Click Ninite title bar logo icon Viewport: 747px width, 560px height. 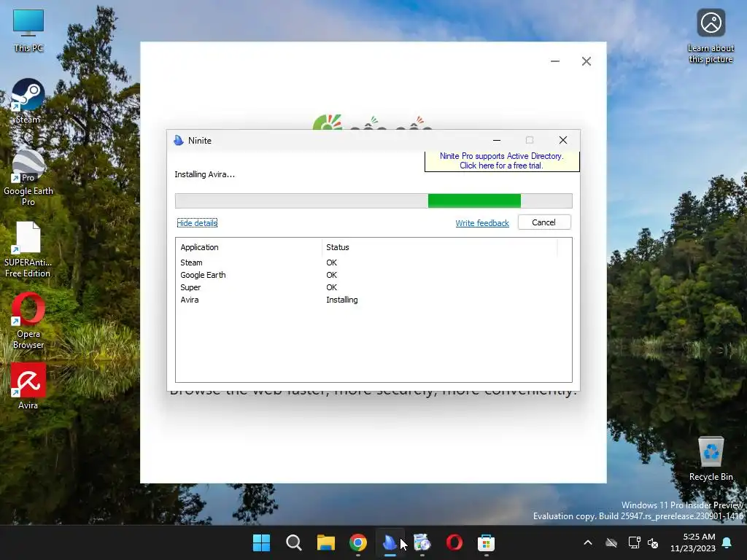pos(179,140)
